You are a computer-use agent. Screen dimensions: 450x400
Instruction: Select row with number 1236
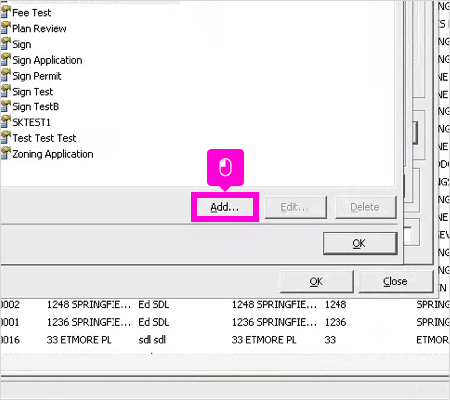click(x=225, y=322)
